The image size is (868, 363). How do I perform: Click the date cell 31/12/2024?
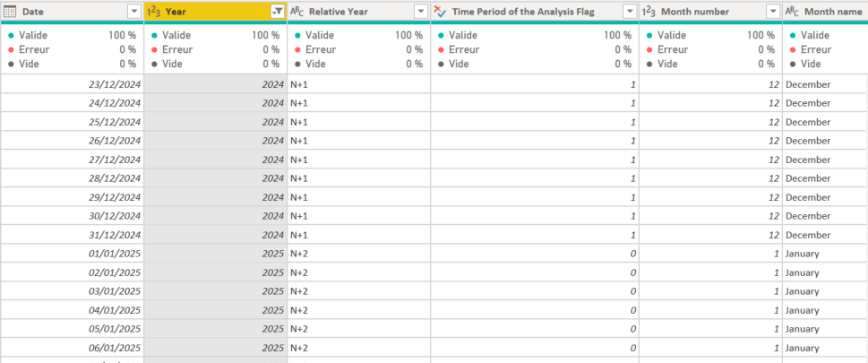[x=72, y=235]
